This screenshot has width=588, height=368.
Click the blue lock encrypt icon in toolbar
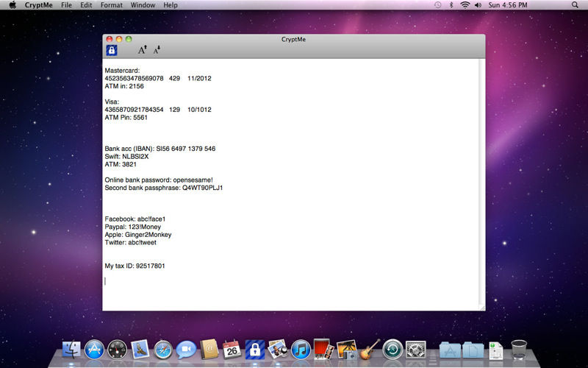point(112,50)
